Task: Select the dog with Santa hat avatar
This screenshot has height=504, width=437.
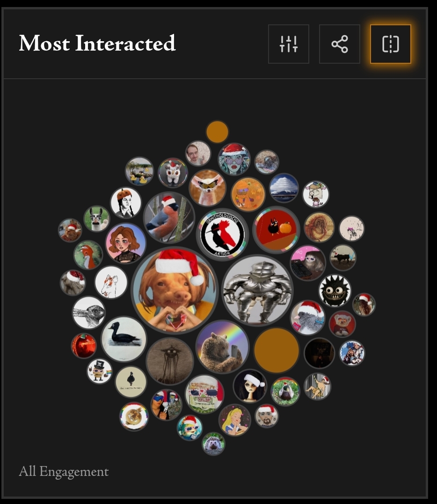Action: 175,290
